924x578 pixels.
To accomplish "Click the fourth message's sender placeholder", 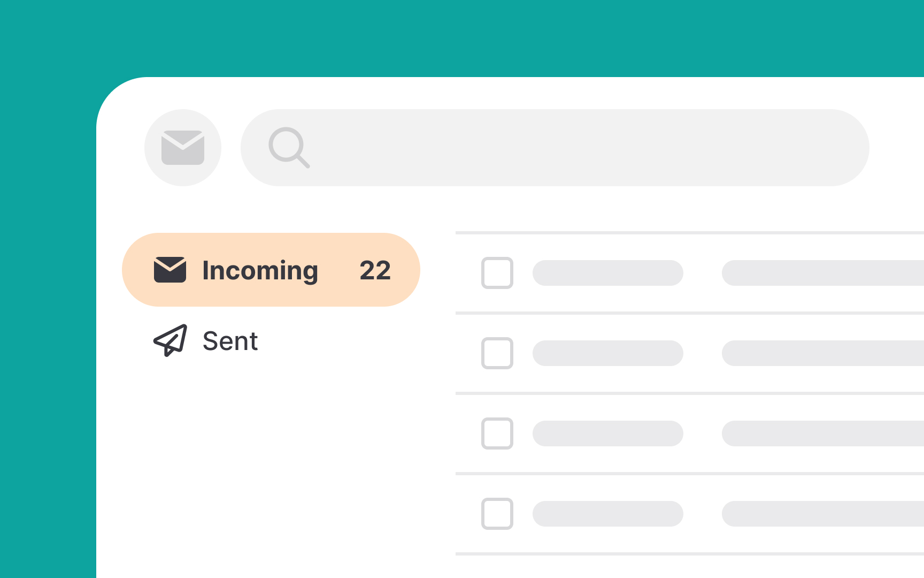I will pyautogui.click(x=607, y=514).
